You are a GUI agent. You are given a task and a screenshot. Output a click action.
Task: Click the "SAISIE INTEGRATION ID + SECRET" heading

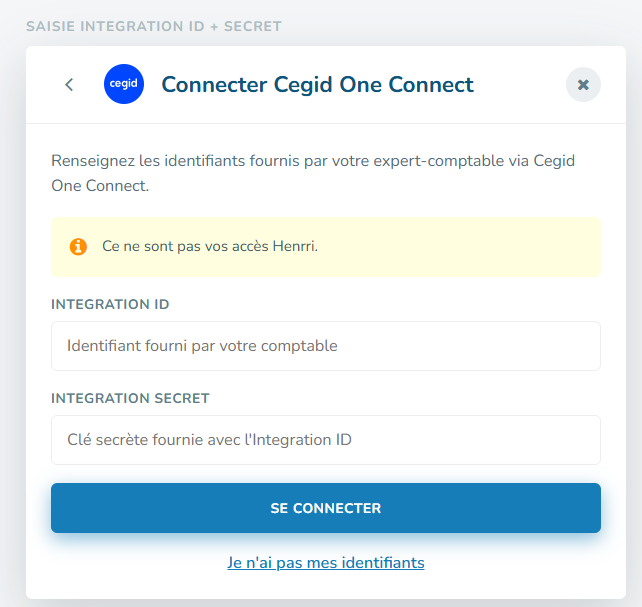154,26
